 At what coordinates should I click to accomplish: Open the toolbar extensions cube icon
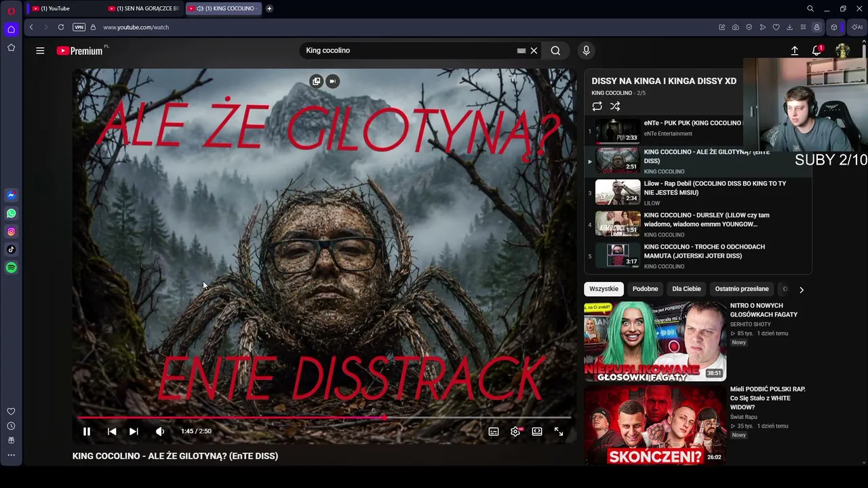coord(834,27)
